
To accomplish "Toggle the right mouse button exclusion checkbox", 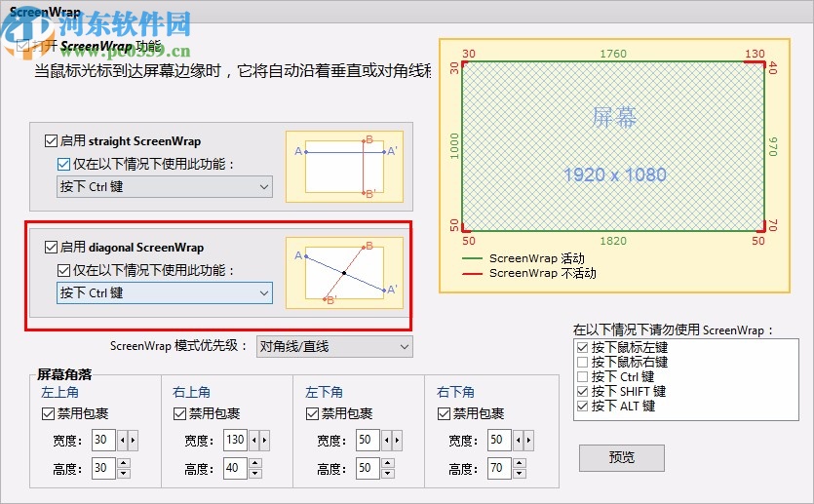I will click(582, 362).
